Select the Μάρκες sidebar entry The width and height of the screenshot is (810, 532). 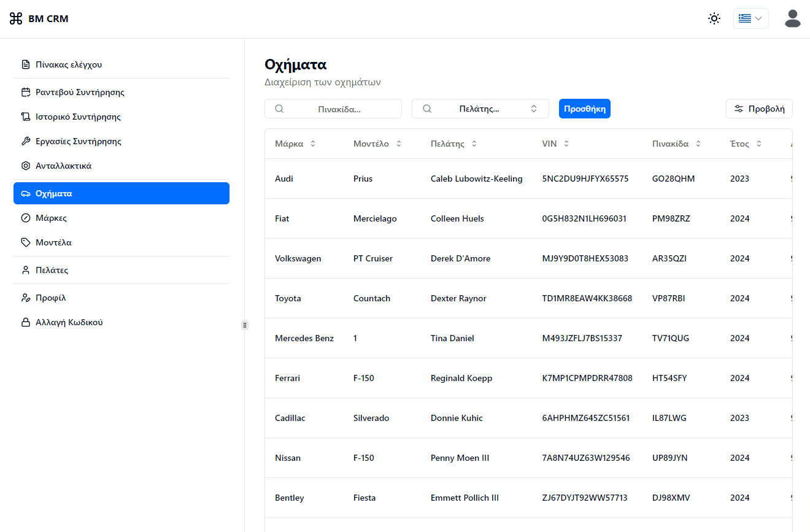121,218
